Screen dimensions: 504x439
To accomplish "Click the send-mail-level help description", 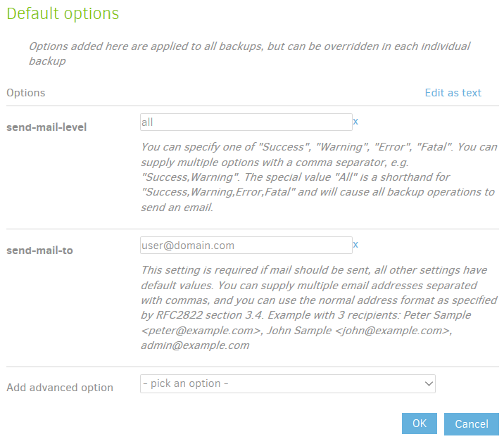I will 318,177.
